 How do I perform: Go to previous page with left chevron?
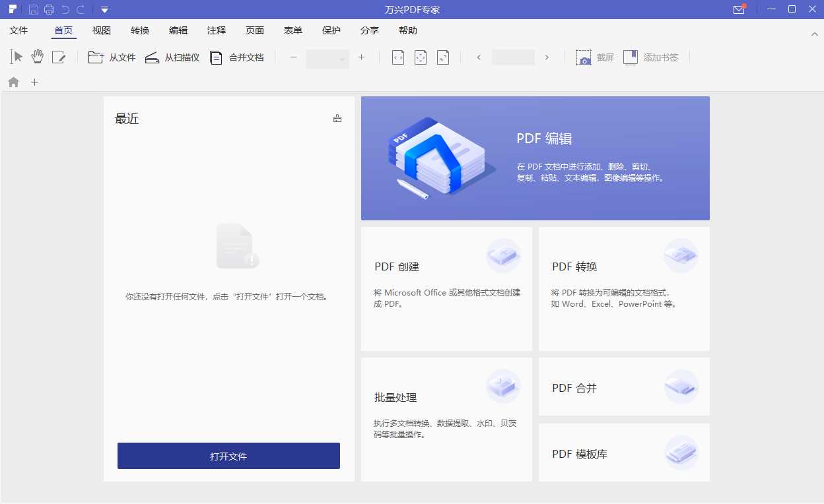479,57
